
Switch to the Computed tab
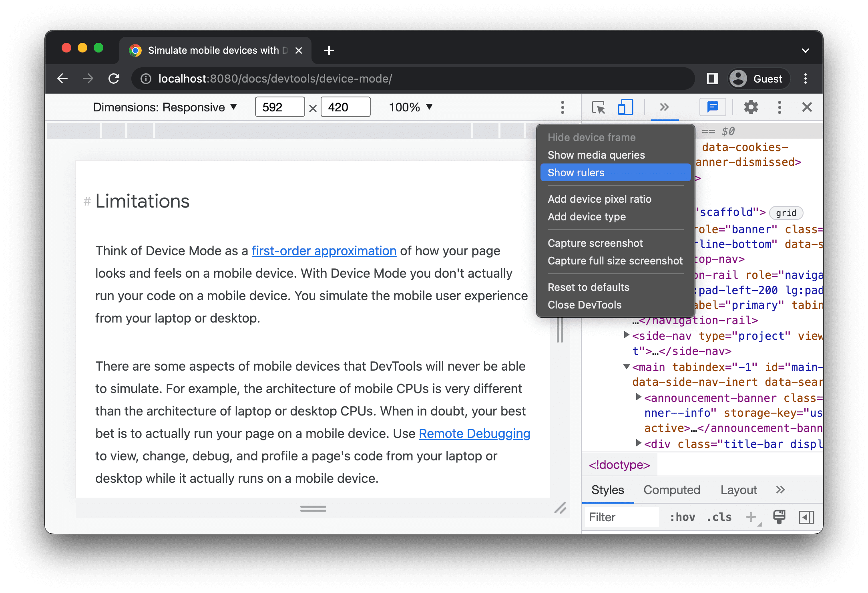coord(672,490)
